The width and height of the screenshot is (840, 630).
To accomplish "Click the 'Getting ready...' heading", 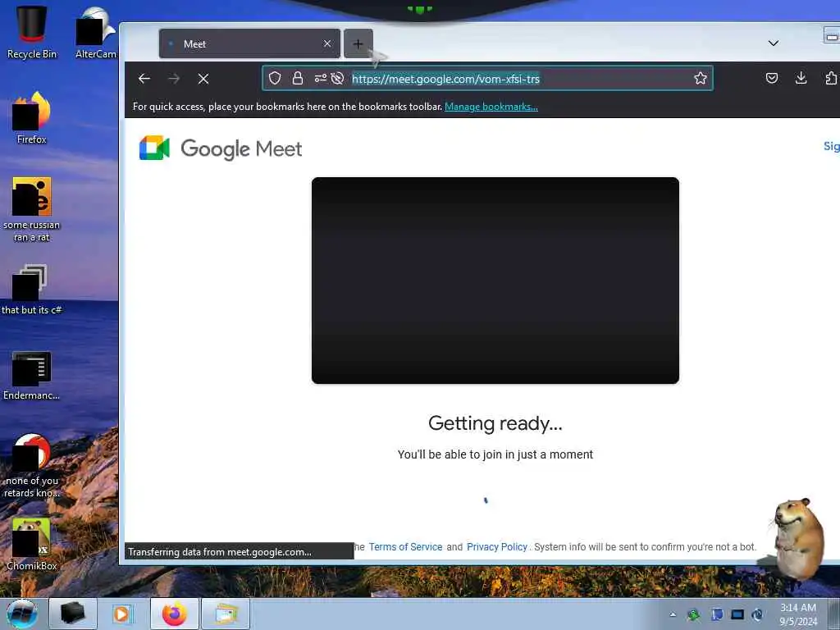I will point(495,423).
